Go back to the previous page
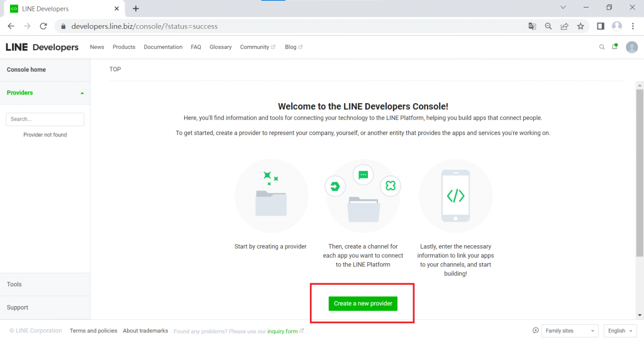 coord(11,26)
